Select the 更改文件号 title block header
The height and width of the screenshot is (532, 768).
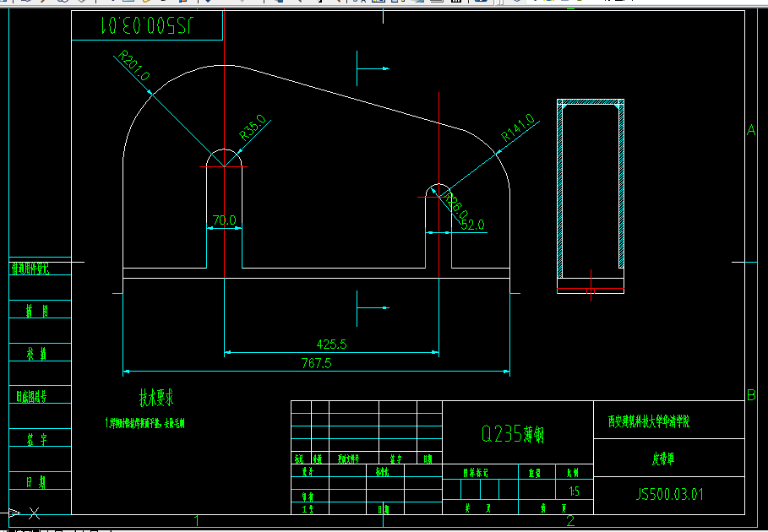click(x=348, y=459)
